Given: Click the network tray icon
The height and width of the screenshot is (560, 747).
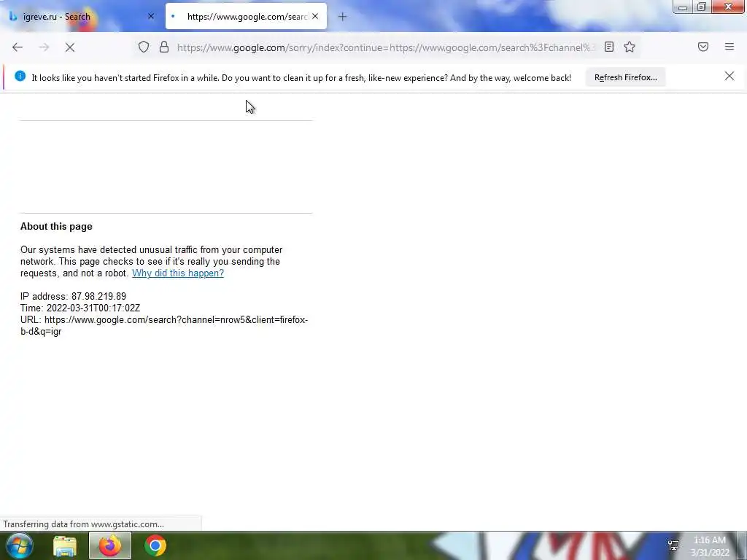Looking at the screenshot, I should (x=673, y=545).
